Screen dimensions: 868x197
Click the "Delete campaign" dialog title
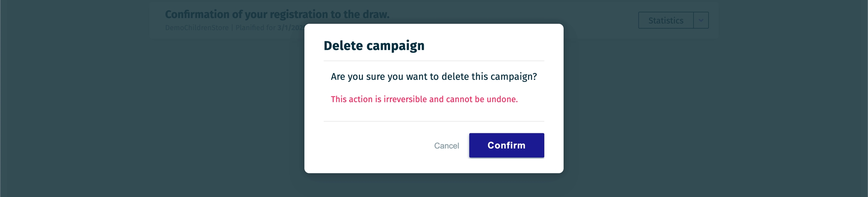(x=374, y=46)
